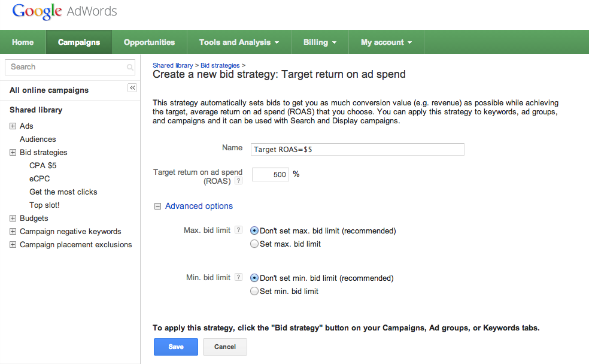The height and width of the screenshot is (364, 589).
Task: Open the My account dropdown
Action: (x=386, y=42)
